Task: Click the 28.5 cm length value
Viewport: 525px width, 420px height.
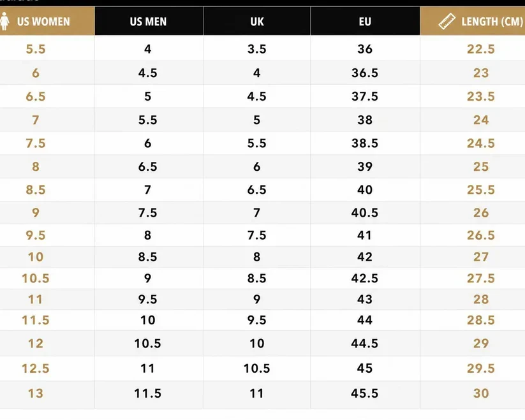Action: tap(481, 320)
